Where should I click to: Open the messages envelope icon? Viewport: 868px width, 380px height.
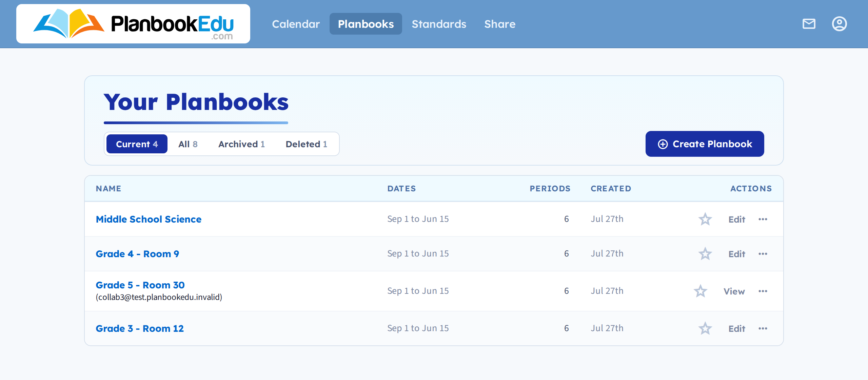pyautogui.click(x=809, y=24)
